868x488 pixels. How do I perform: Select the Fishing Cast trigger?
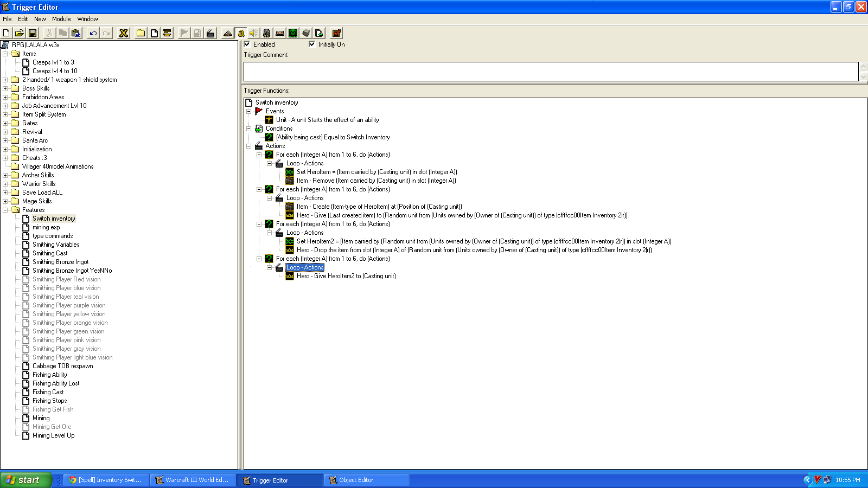(x=48, y=392)
